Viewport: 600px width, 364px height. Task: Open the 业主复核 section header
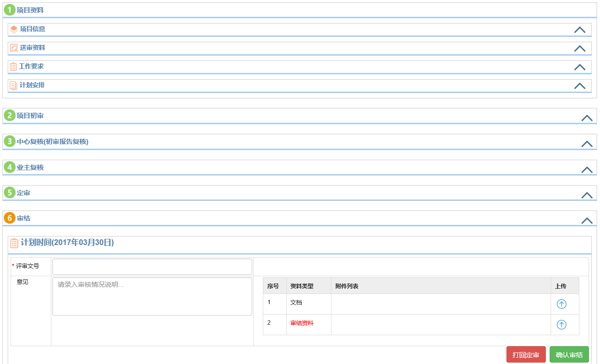pyautogui.click(x=300, y=167)
